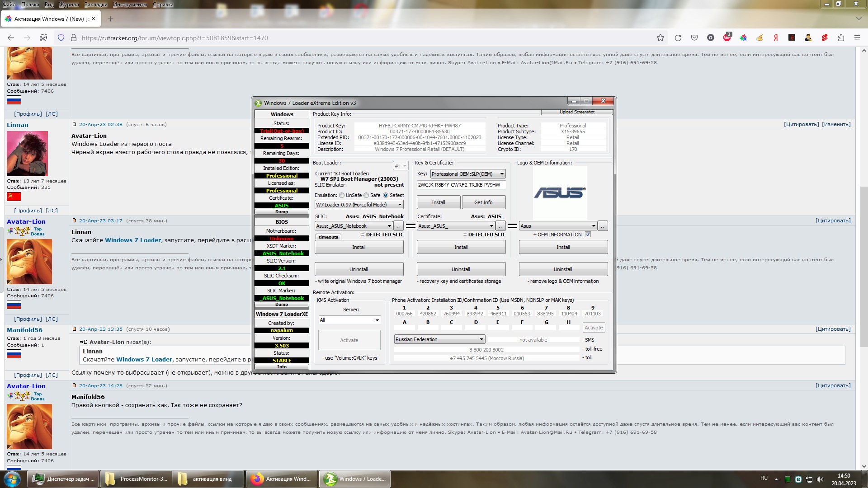The height and width of the screenshot is (488, 868).
Task: Click Uninstall under Boot Loader section
Action: tap(359, 269)
